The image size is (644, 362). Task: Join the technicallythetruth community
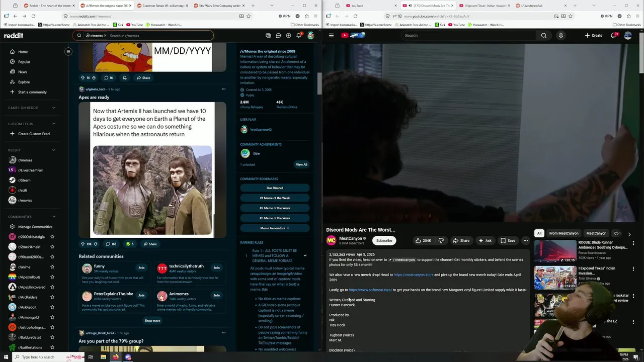tap(216, 268)
